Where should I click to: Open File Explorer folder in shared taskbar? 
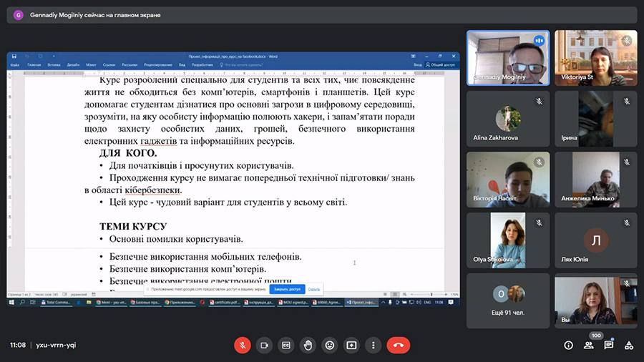coord(89,302)
